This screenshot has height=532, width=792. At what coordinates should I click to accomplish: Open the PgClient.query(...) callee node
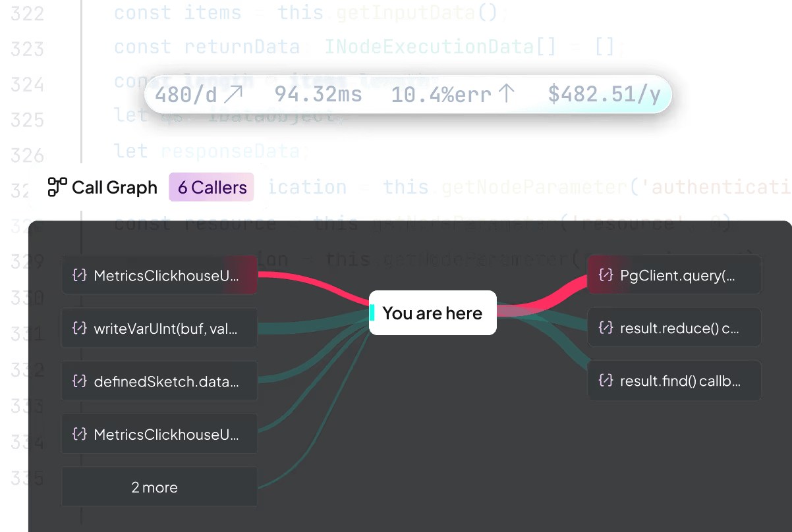pyautogui.click(x=674, y=275)
